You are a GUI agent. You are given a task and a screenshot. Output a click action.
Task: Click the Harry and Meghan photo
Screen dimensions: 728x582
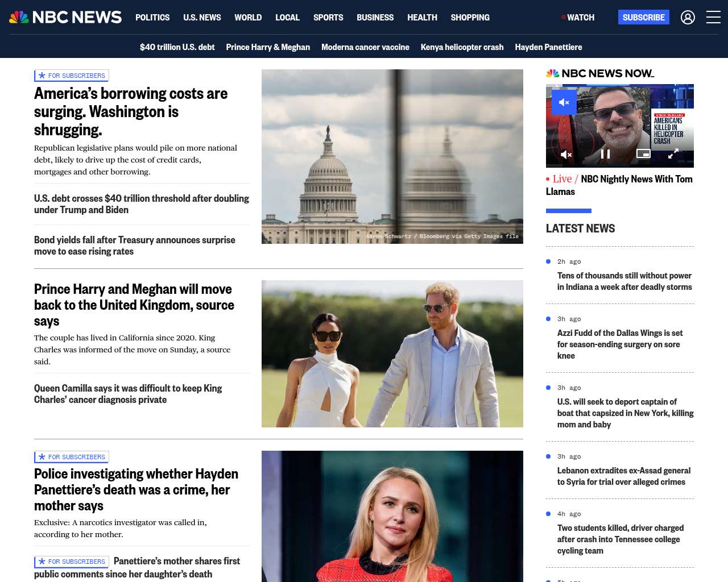pyautogui.click(x=392, y=354)
